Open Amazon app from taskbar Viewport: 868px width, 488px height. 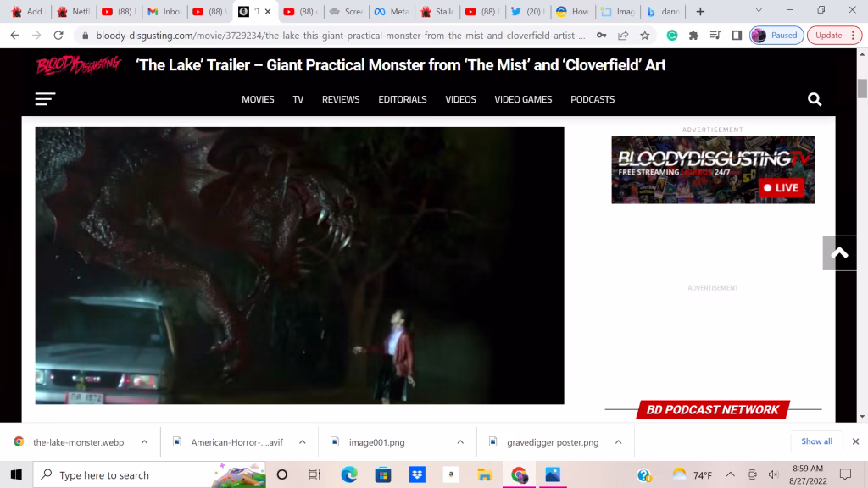pos(451,474)
